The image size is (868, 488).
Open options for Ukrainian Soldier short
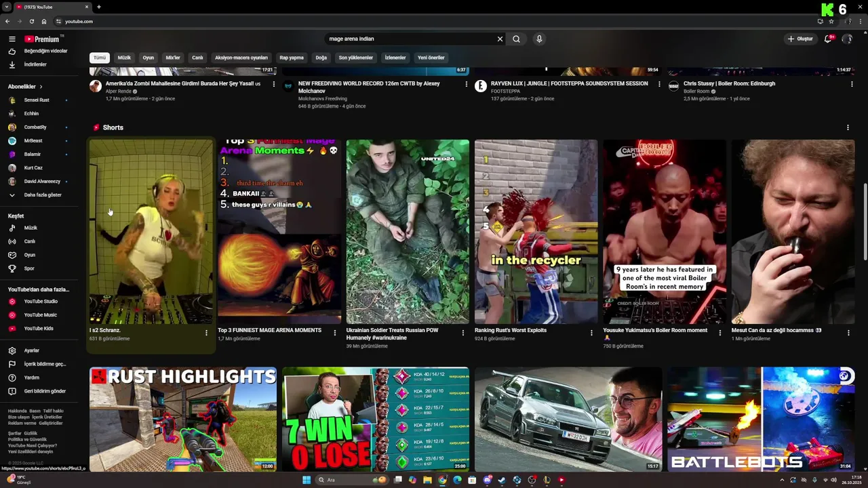(463, 333)
